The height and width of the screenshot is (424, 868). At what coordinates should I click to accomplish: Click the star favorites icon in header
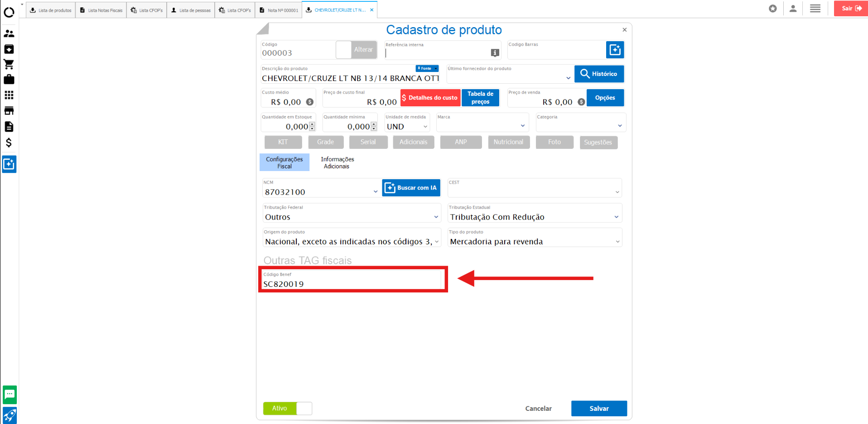(773, 9)
